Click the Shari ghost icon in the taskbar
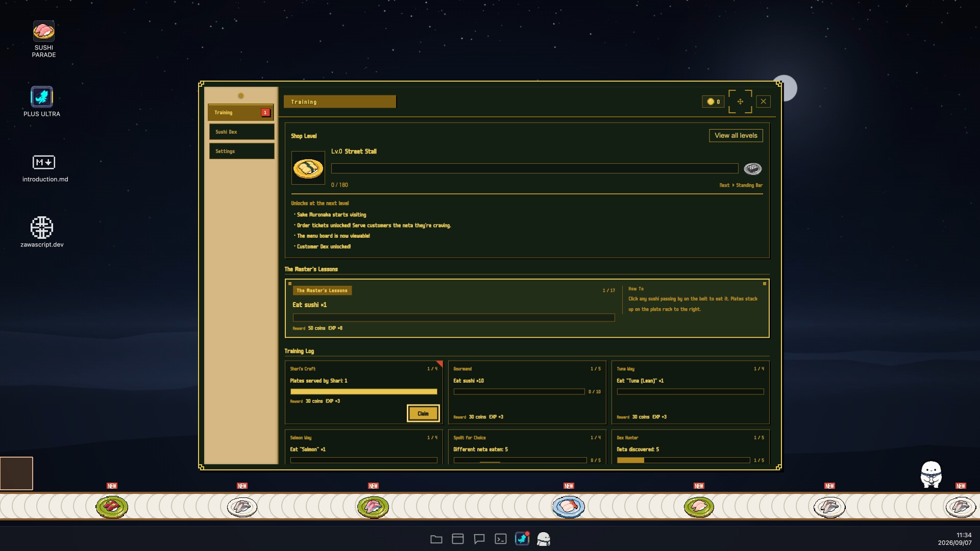 tap(544, 539)
